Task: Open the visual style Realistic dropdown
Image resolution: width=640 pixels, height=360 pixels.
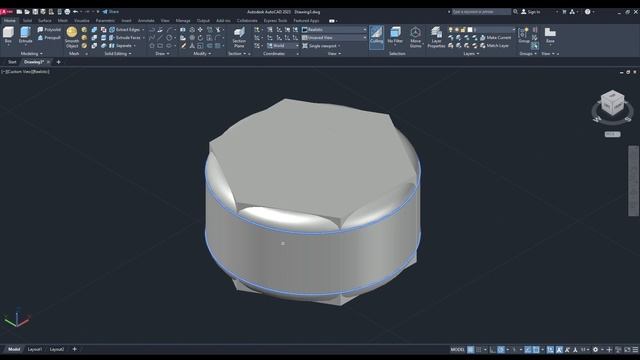Action: pos(334,30)
